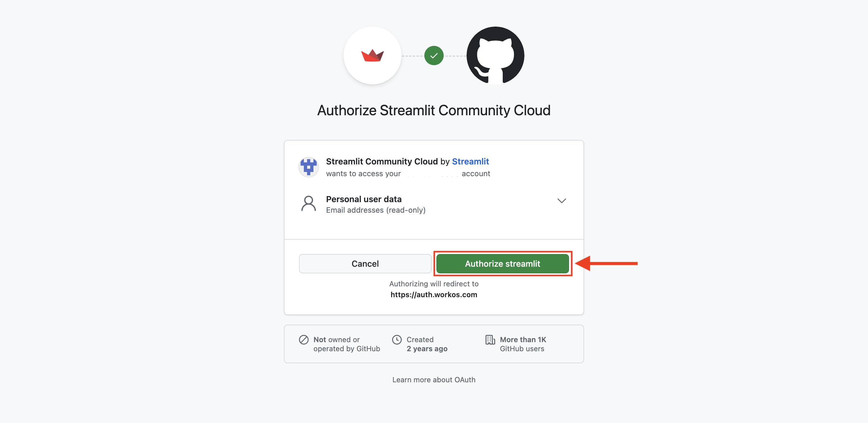The image size is (868, 423).
Task: Click the Authorize Streamlit Community Cloud heading
Action: [x=434, y=110]
